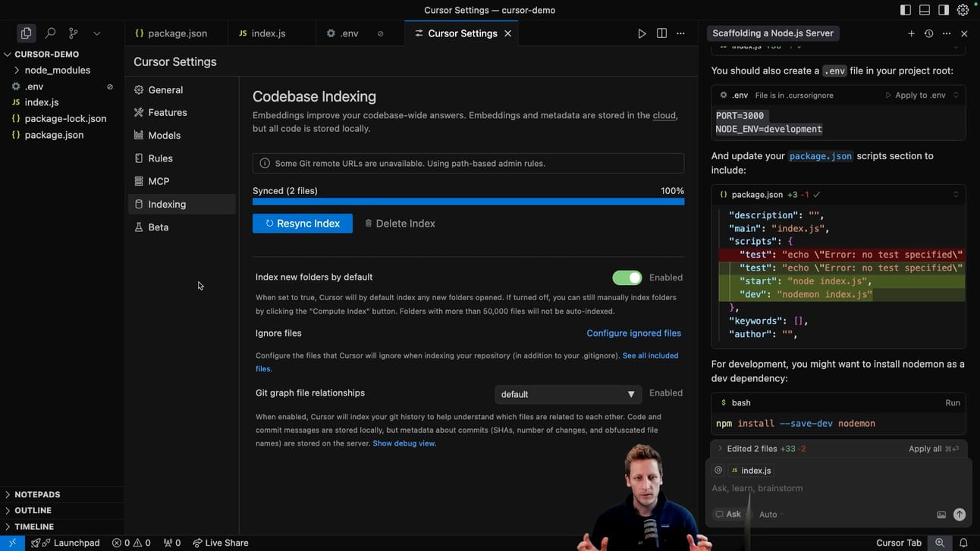Expand the node_modules folder
The width and height of the screenshot is (980, 551).
point(62,70)
